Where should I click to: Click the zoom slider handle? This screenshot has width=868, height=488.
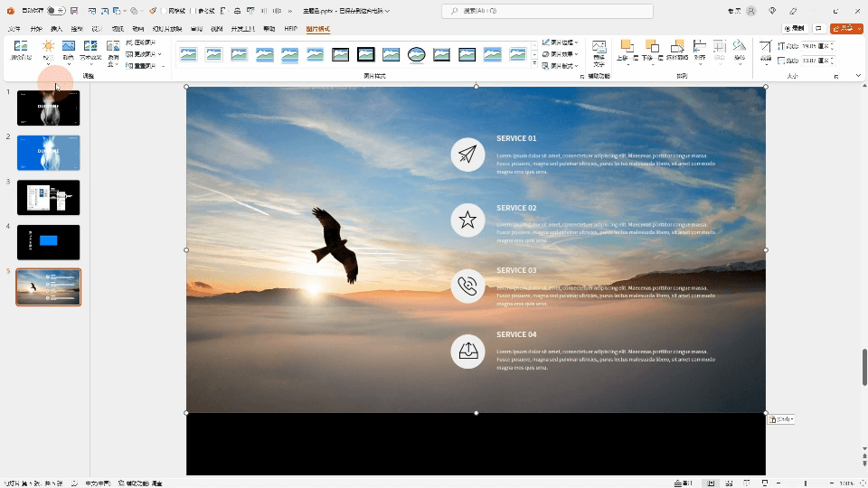pos(806,483)
